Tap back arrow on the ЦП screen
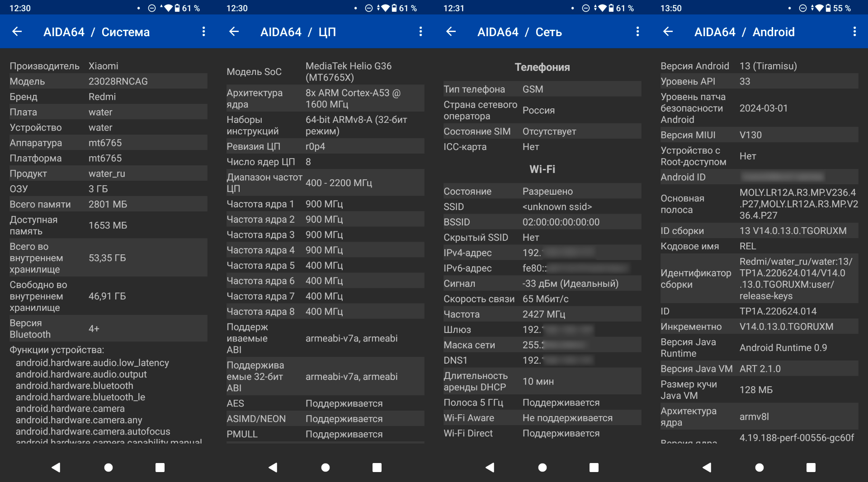The width and height of the screenshot is (868, 482). 234,32
